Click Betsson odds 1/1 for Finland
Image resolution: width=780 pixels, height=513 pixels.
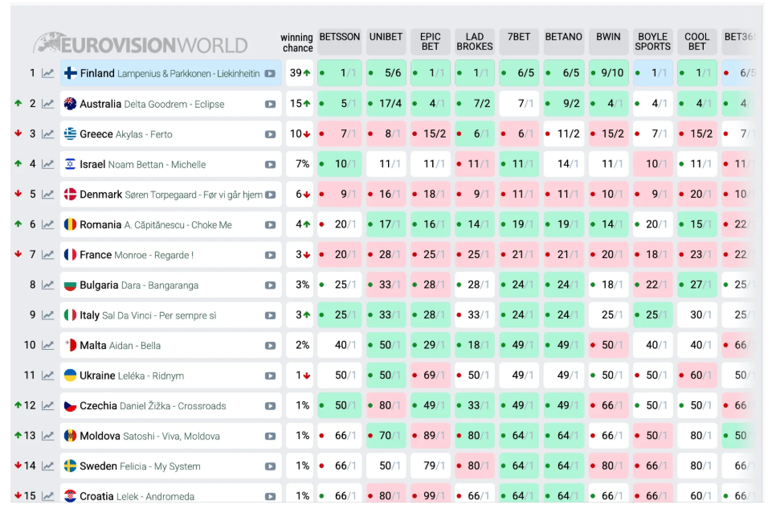(340, 73)
